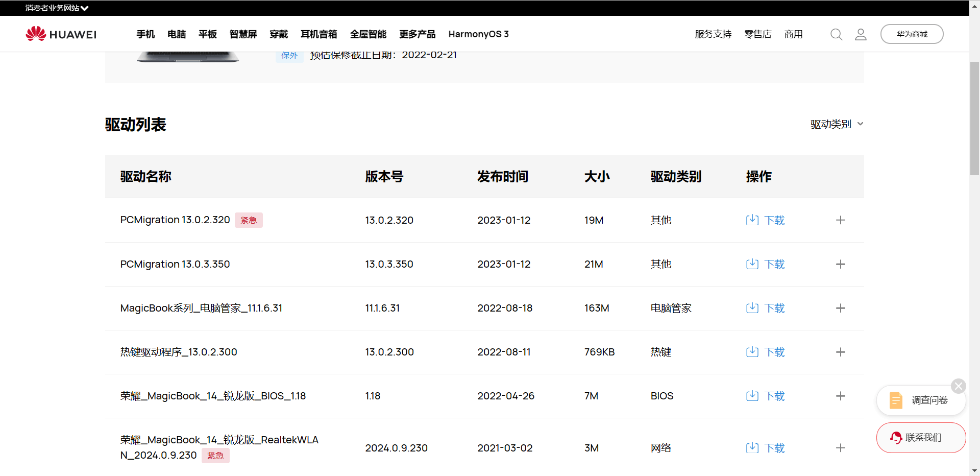Click 下载 link for 电脑管家_11.1.6.31

(x=775, y=308)
